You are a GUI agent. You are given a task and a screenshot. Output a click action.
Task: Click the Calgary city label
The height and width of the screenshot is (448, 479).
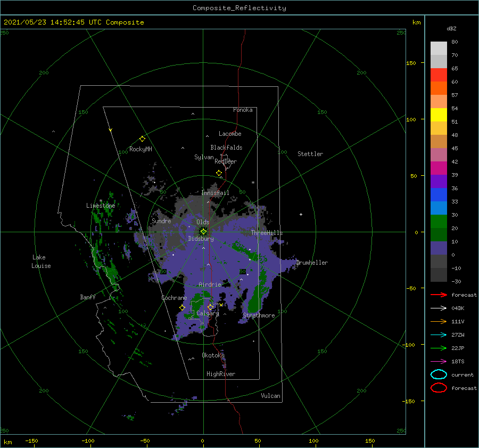coord(208,313)
